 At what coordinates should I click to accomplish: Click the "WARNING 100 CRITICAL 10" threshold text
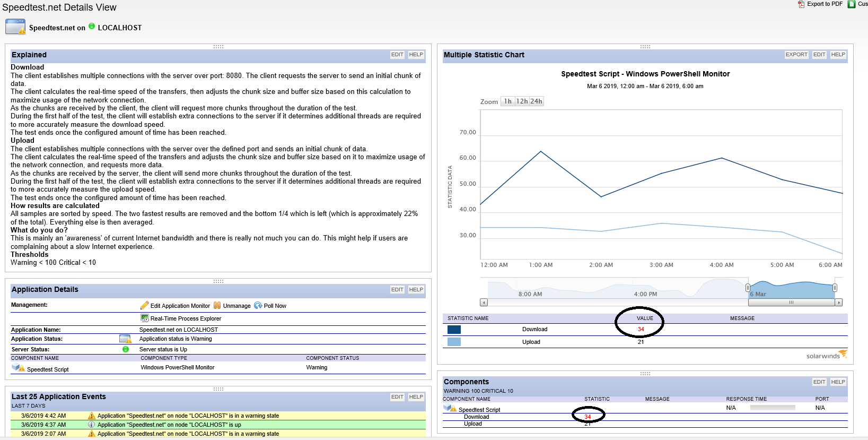tap(478, 391)
